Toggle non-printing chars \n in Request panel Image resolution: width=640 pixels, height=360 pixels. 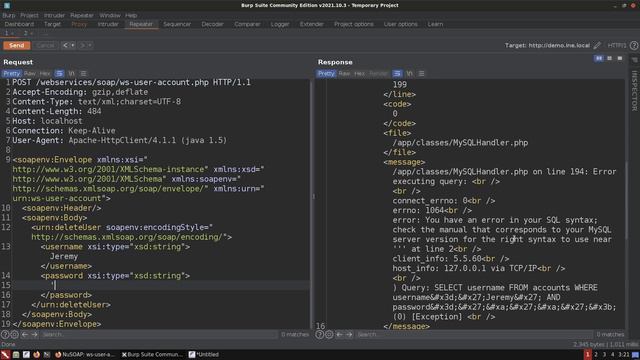pos(72,73)
